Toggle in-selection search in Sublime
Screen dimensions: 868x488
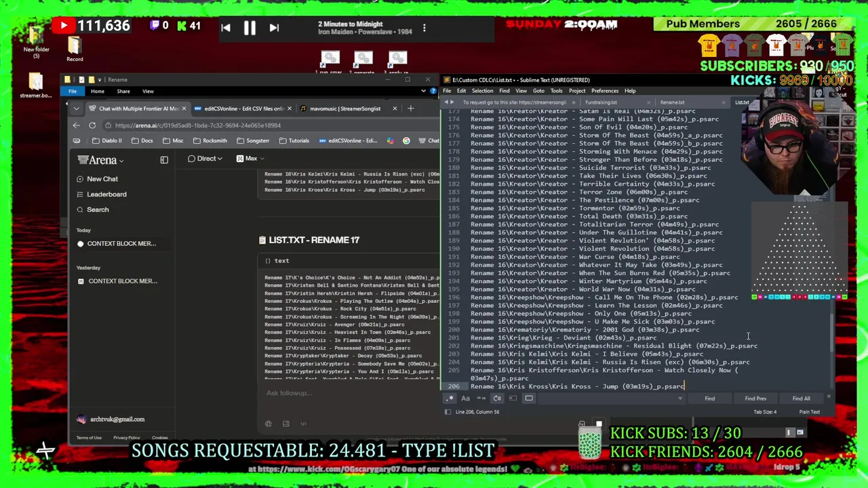(x=513, y=399)
